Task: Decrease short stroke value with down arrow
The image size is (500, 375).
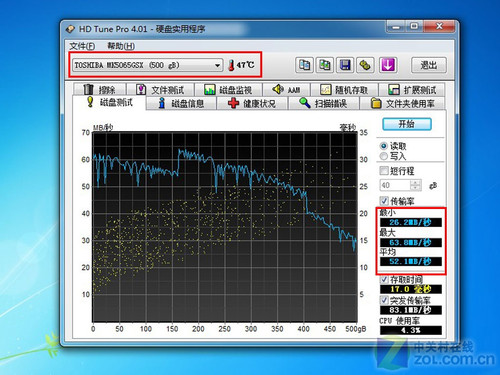Action: pyautogui.click(x=416, y=188)
